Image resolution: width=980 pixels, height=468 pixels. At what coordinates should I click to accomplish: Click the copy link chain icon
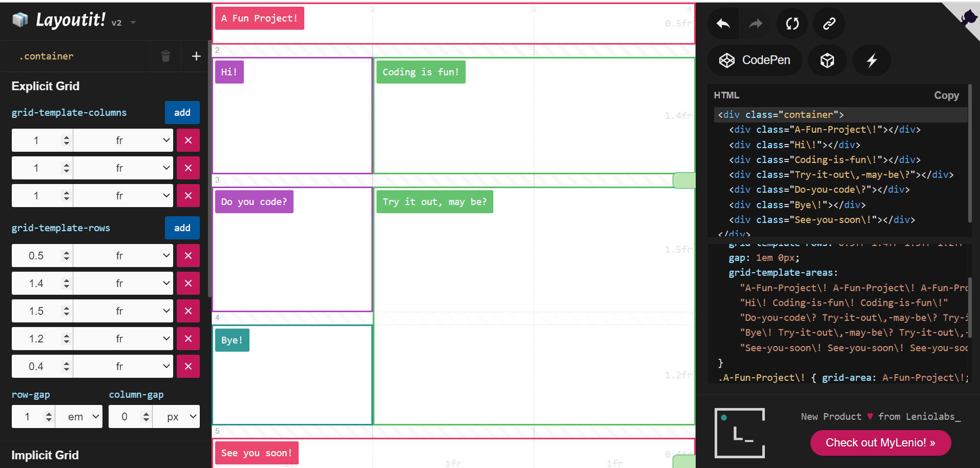pos(829,24)
